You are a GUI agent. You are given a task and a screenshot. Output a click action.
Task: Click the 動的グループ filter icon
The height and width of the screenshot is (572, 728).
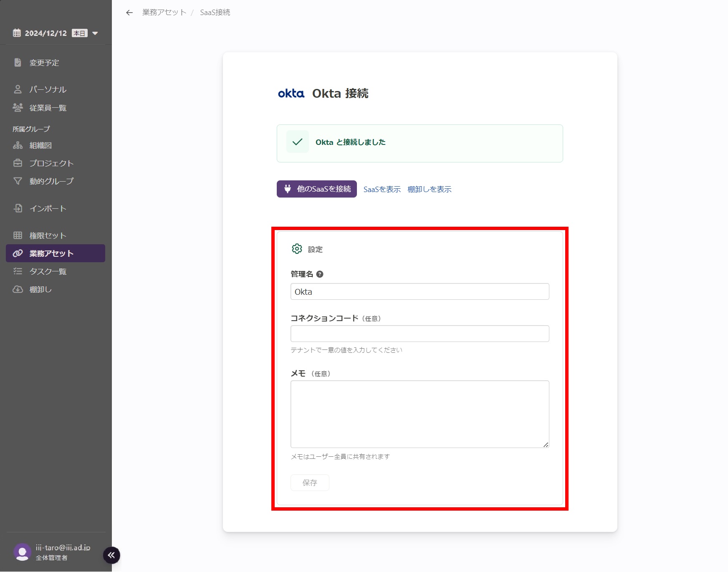(x=18, y=181)
